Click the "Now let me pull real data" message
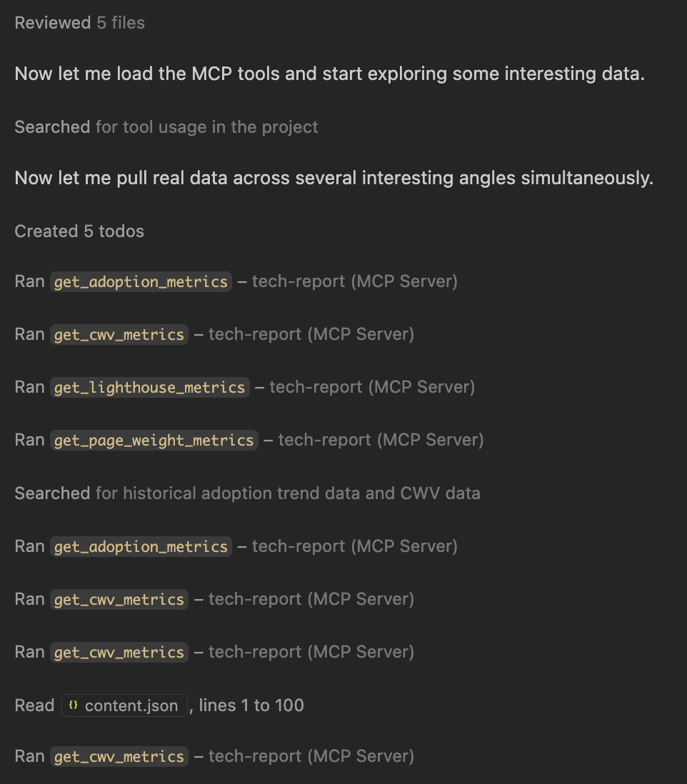Image resolution: width=687 pixels, height=784 pixels. click(334, 178)
